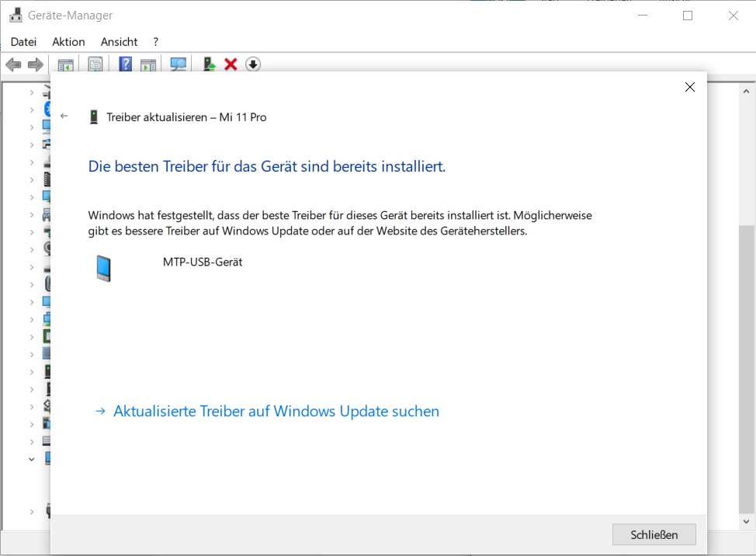Open Properties via the toolbar icon

[x=95, y=64]
